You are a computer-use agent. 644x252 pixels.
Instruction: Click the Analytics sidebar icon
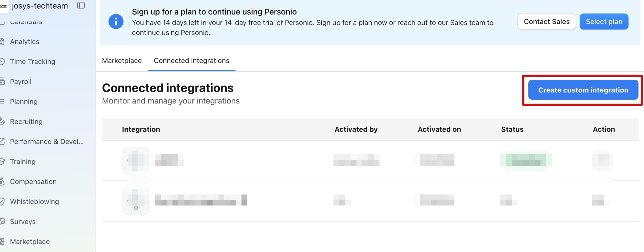tap(2, 41)
